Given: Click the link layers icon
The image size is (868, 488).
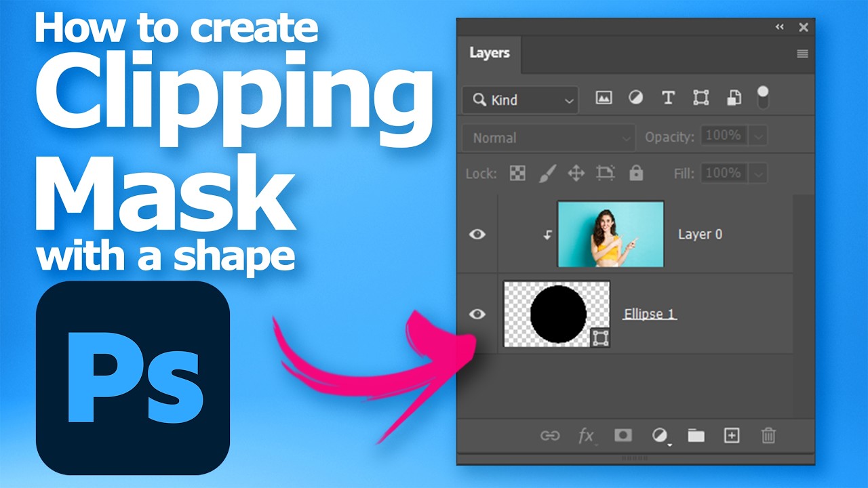Looking at the screenshot, I should [549, 436].
